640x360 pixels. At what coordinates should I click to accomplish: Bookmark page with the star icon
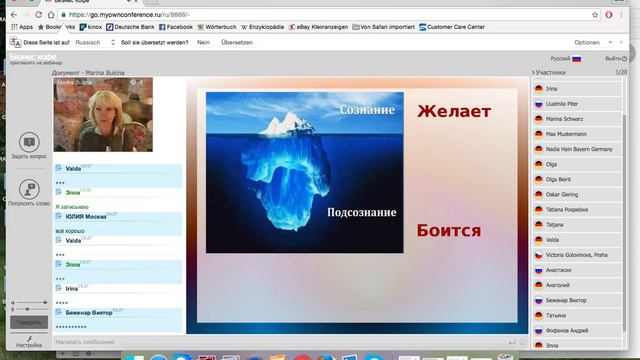[x=595, y=15]
